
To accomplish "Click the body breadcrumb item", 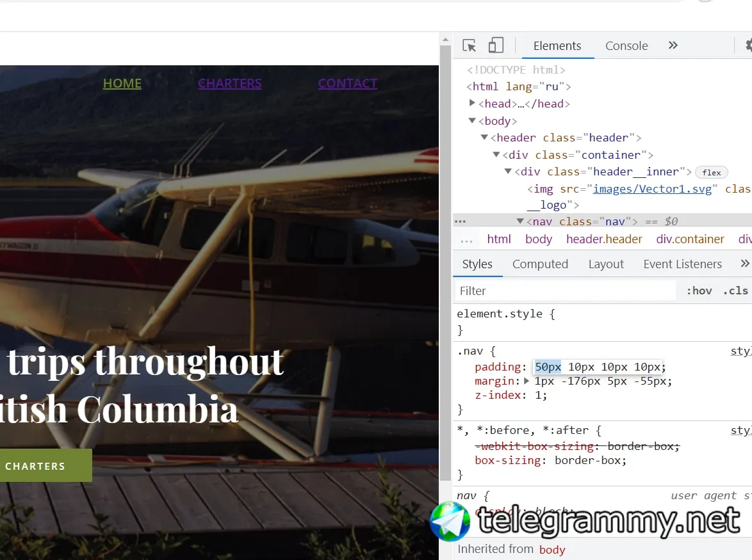I will coord(538,239).
